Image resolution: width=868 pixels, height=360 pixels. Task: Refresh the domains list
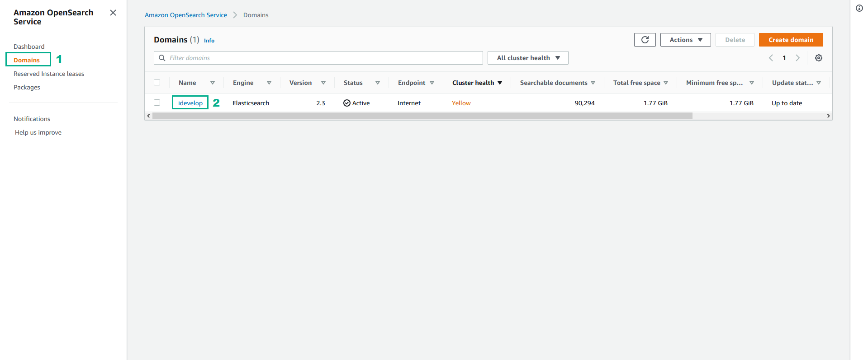click(645, 40)
